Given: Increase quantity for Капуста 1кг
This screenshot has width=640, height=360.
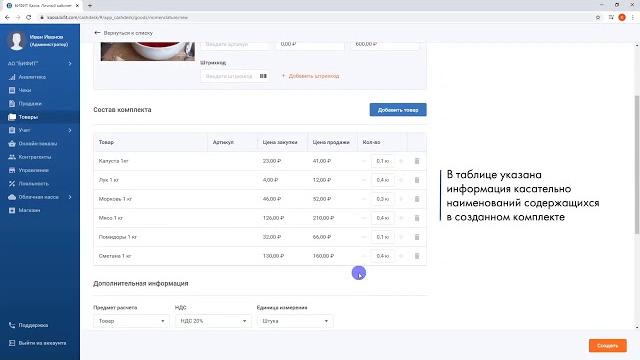Looking at the screenshot, I should 401,161.
